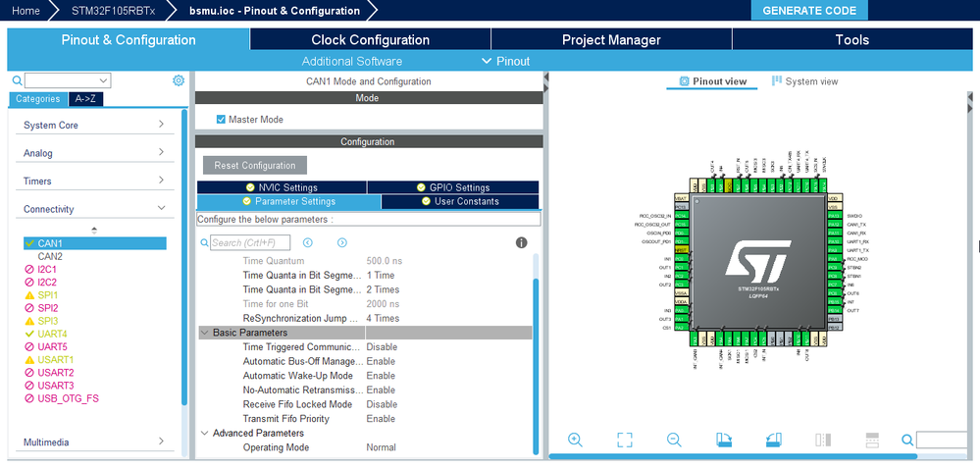The height and width of the screenshot is (468, 980).
Task: Open the category settings gear icon
Action: 179,80
